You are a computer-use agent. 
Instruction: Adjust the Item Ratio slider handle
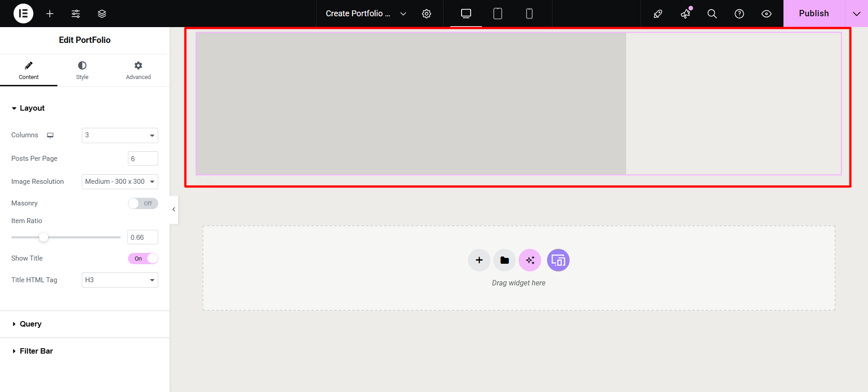[43, 237]
